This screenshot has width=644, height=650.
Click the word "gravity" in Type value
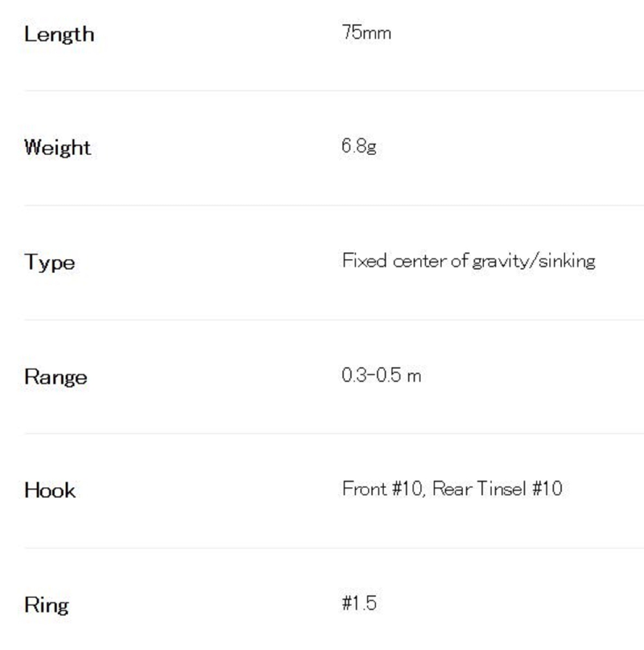[x=499, y=262]
